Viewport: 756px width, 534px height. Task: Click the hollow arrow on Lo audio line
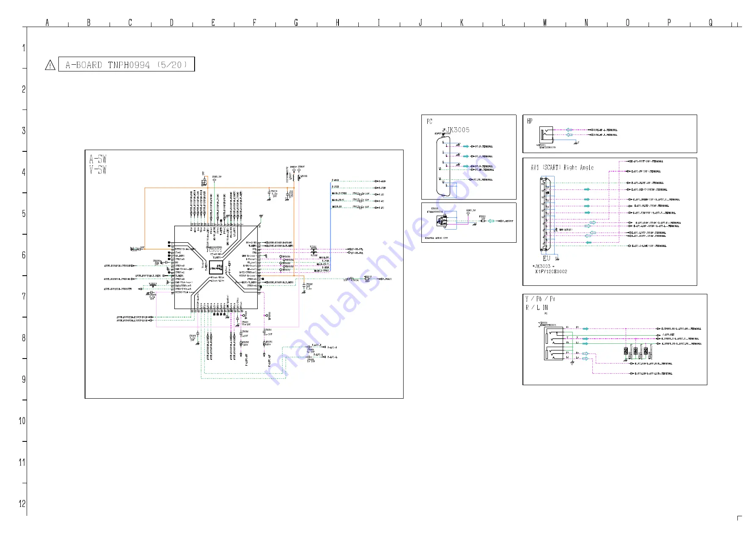[x=586, y=359]
